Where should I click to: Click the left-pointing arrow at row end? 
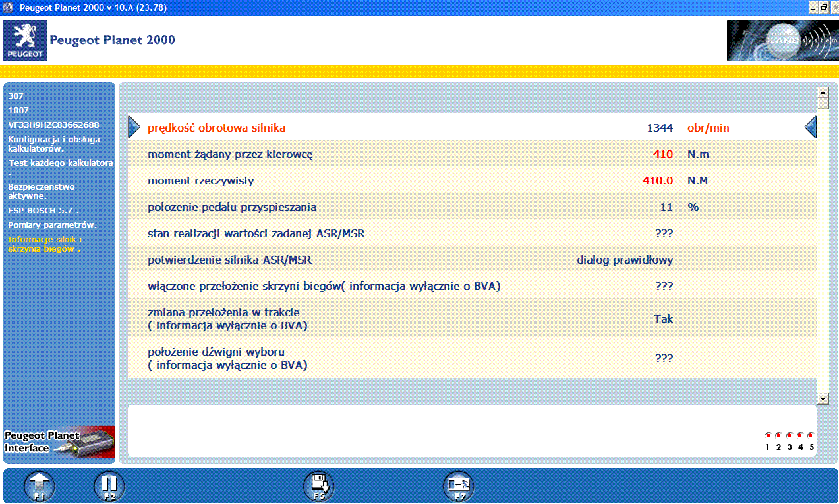click(x=811, y=127)
